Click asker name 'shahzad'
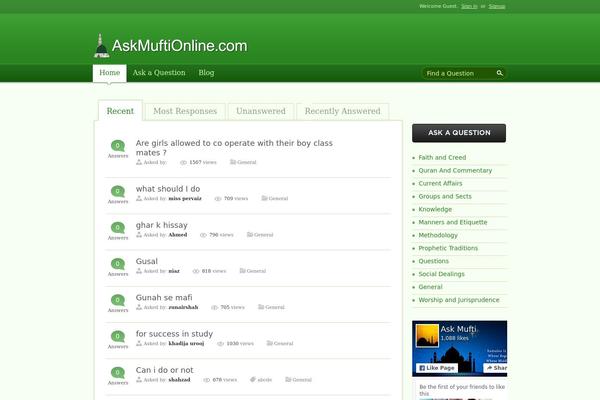 (179, 380)
